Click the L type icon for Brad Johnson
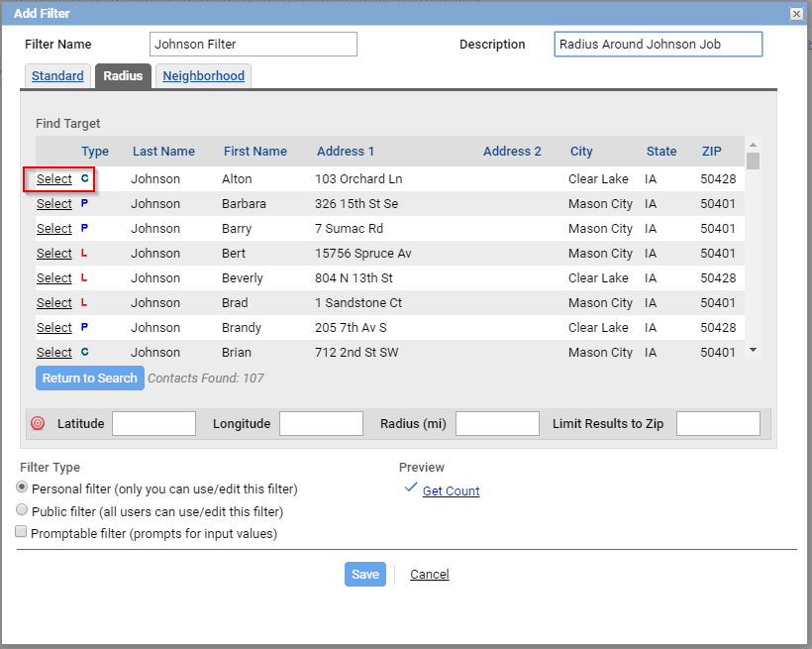 tap(84, 303)
